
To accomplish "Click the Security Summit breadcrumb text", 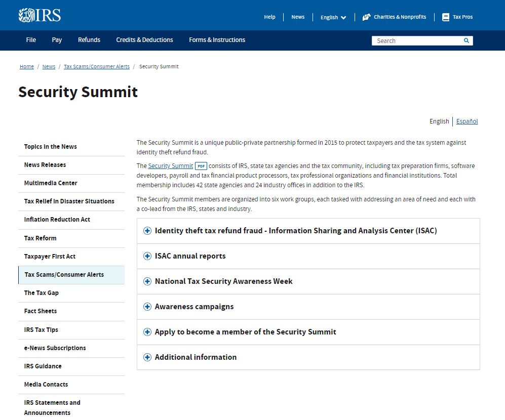I will click(159, 67).
